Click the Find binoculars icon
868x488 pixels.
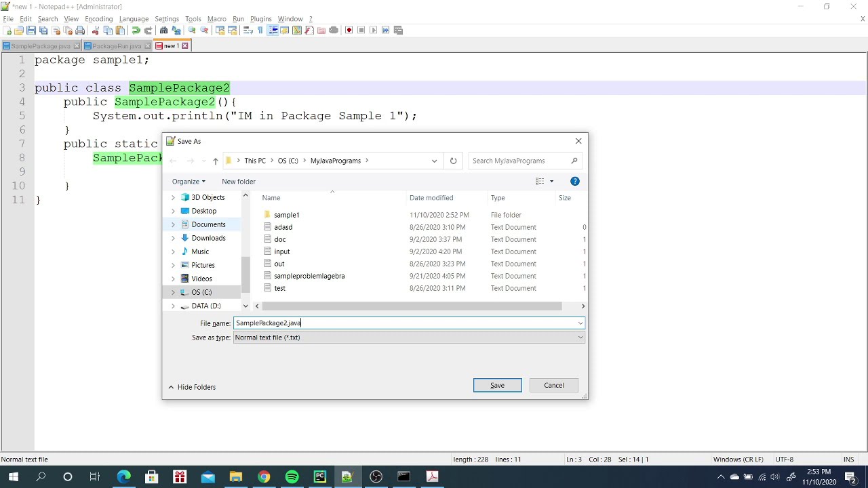[x=163, y=30]
